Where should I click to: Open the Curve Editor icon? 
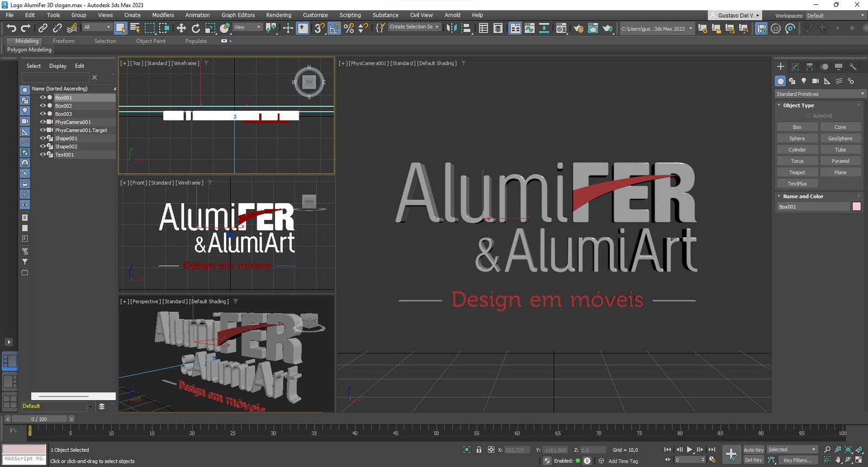click(529, 28)
